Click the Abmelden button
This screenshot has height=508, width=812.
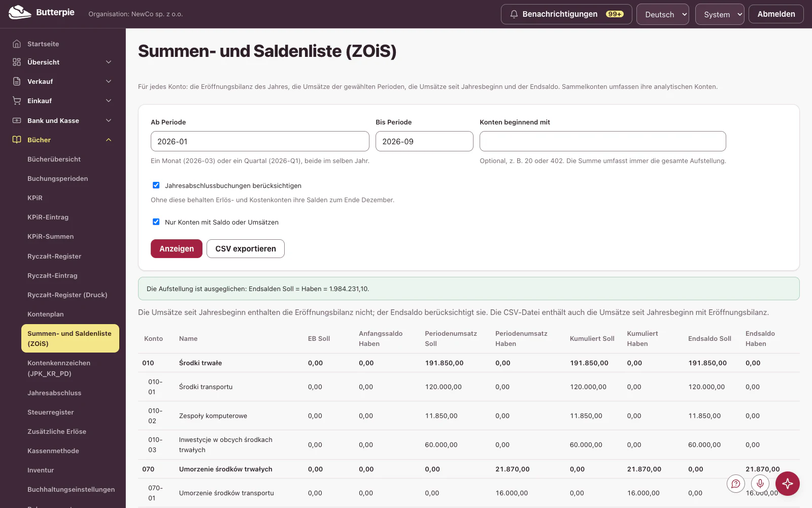(776, 14)
